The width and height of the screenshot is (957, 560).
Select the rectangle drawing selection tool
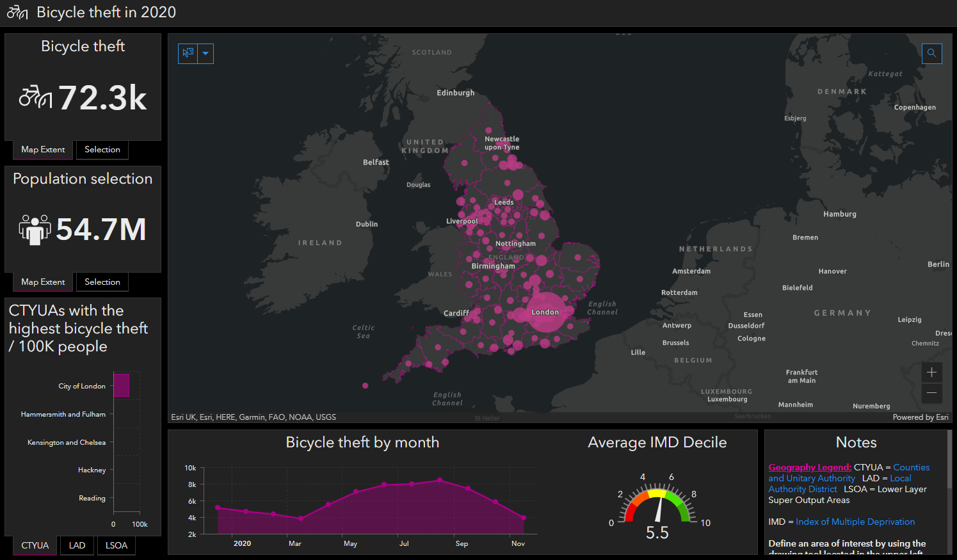click(x=188, y=53)
